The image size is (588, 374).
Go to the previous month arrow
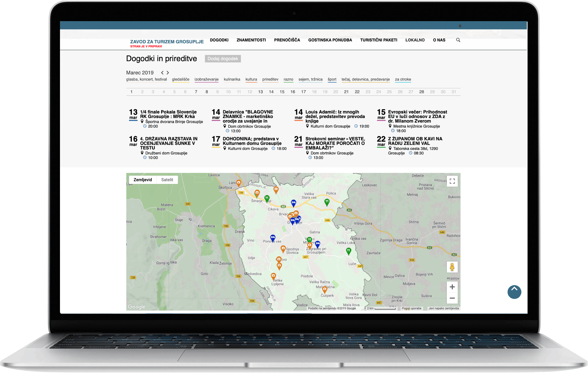162,73
